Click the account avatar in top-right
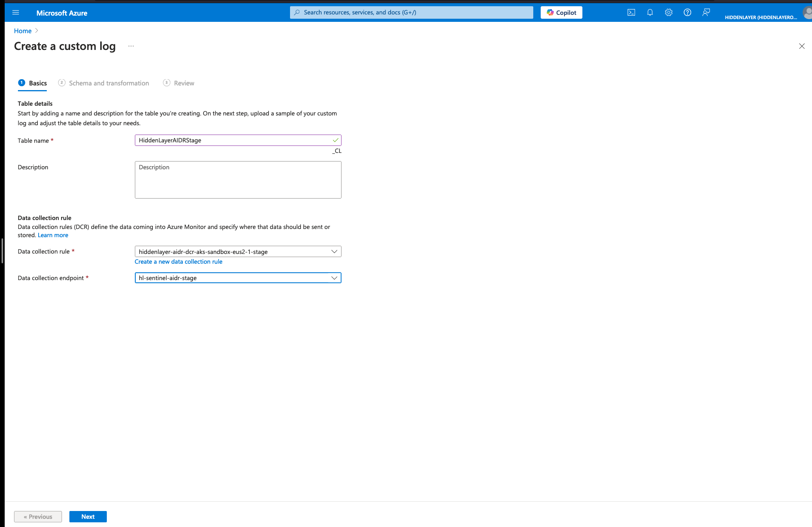The image size is (812, 527). tap(808, 12)
